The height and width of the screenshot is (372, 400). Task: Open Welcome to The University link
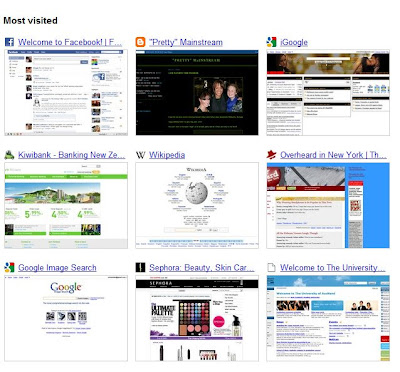point(333,268)
